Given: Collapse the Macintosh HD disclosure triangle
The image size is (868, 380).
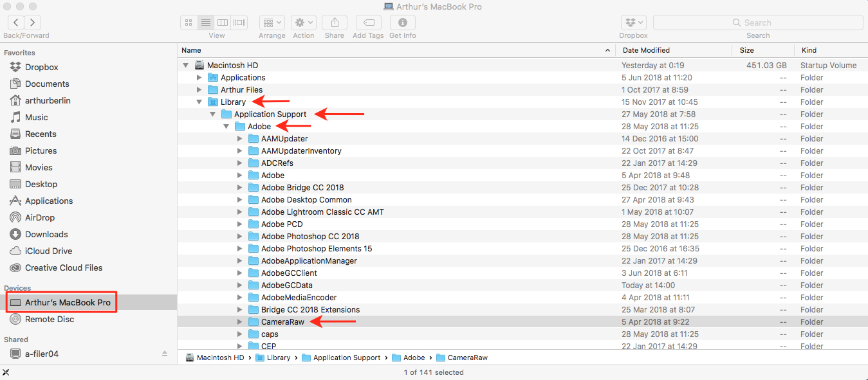Looking at the screenshot, I should point(185,65).
